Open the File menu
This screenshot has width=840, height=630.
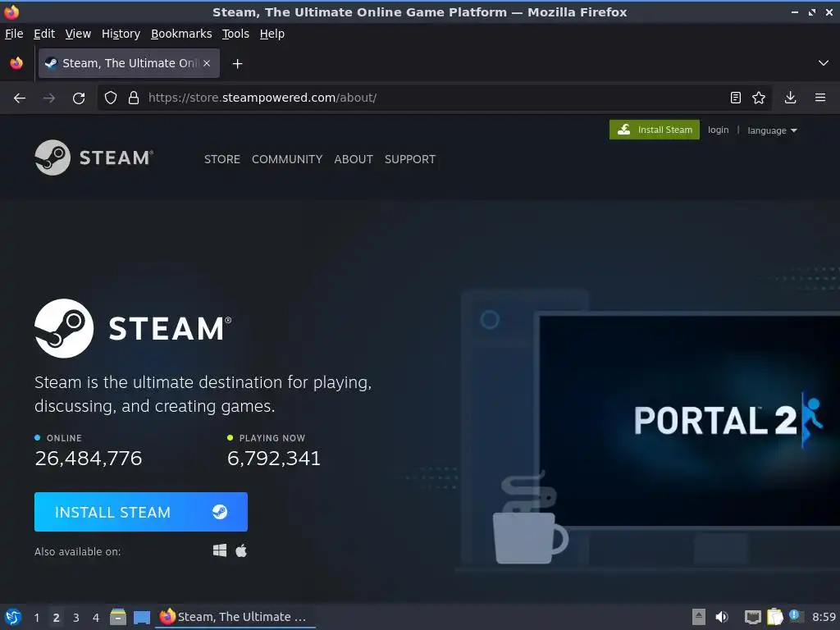[x=14, y=34]
